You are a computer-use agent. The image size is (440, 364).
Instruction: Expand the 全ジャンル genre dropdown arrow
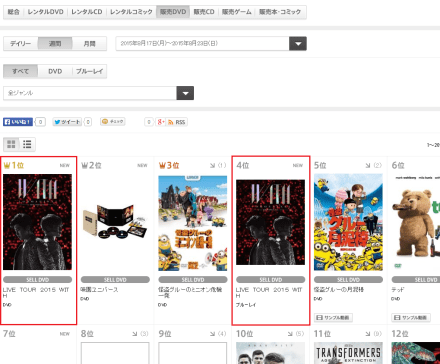185,93
